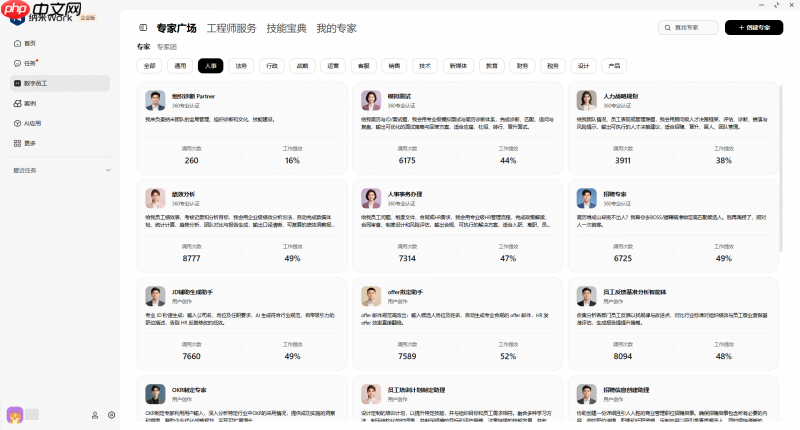Select the 专家团 sub-tab

tap(166, 47)
